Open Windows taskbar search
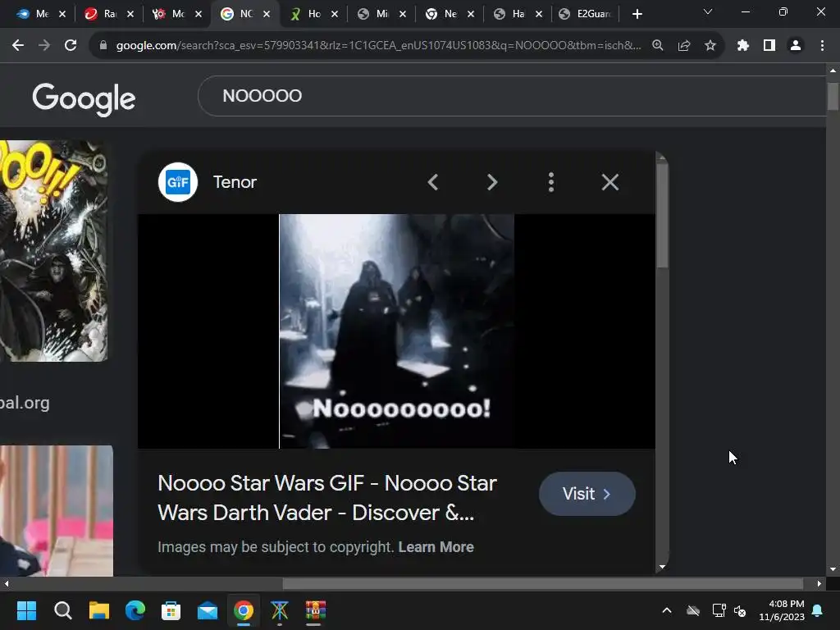This screenshot has height=630, width=840. [62, 610]
